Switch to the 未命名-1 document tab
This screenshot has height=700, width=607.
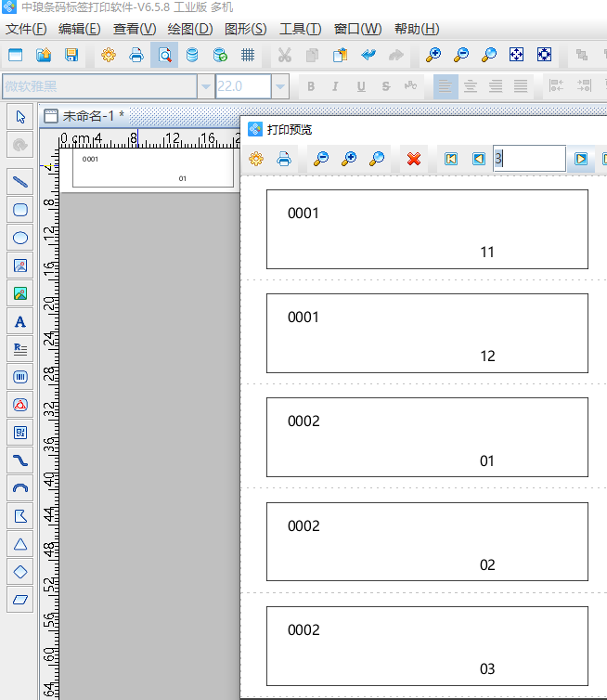point(92,116)
